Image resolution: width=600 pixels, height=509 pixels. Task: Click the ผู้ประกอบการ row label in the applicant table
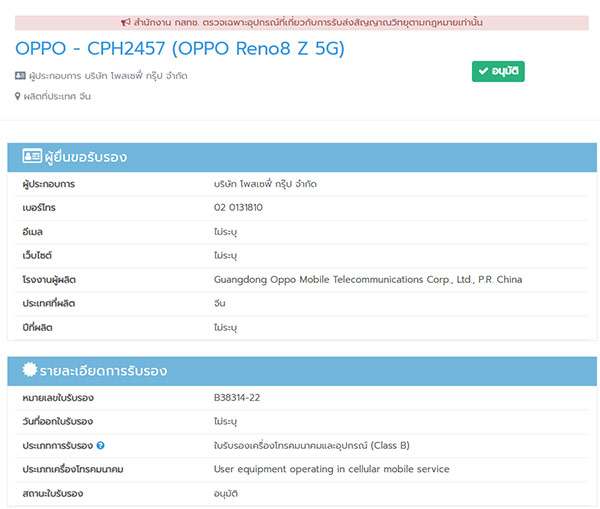[49, 184]
